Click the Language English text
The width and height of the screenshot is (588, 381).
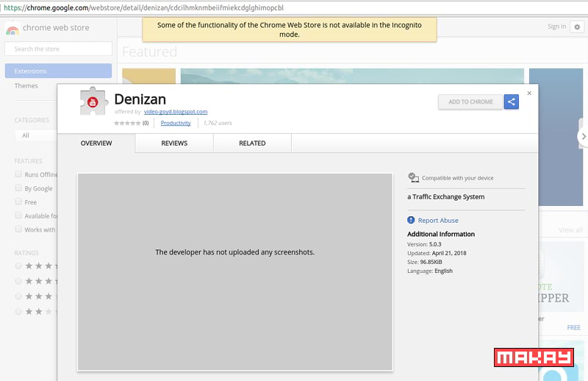(430, 271)
